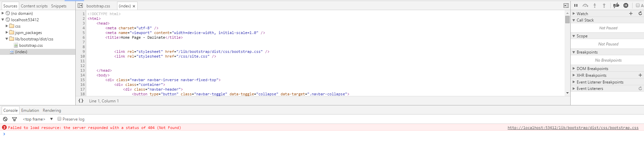Collapse the Breakpoints section
644x162 pixels.
click(x=574, y=52)
